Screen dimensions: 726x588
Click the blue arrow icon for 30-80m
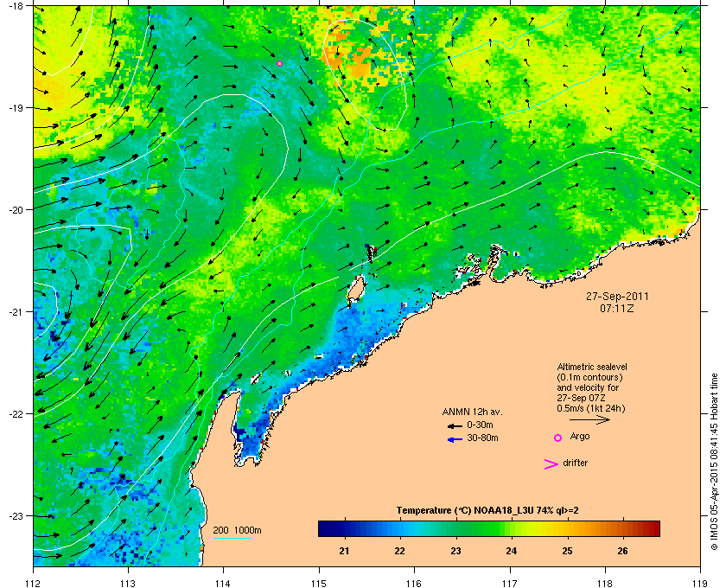click(455, 439)
